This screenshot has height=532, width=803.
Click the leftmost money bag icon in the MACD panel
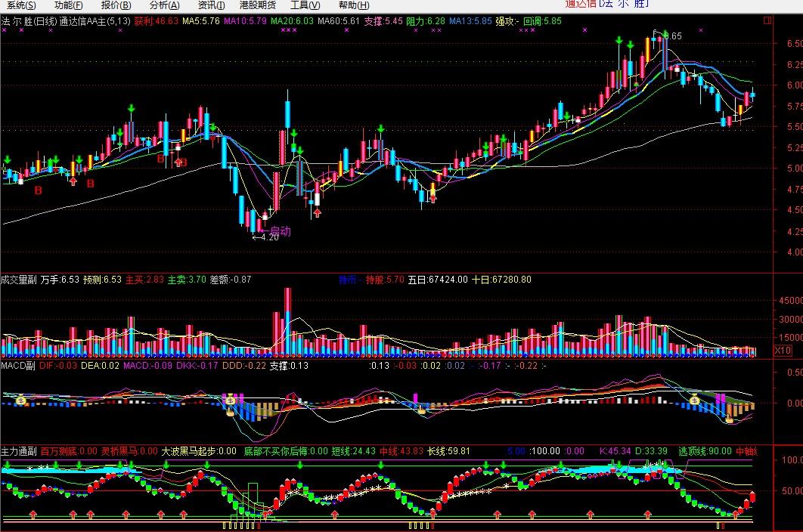(x=21, y=401)
